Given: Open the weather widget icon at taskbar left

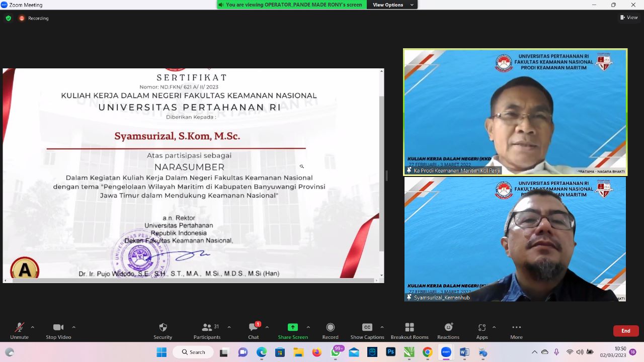Looking at the screenshot, I should coord(10,352).
